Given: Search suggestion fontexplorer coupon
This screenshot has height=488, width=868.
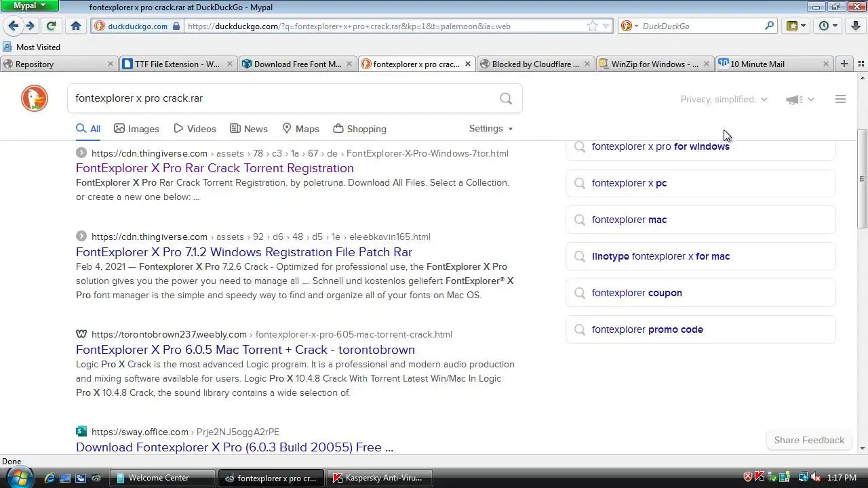Looking at the screenshot, I should 701,293.
